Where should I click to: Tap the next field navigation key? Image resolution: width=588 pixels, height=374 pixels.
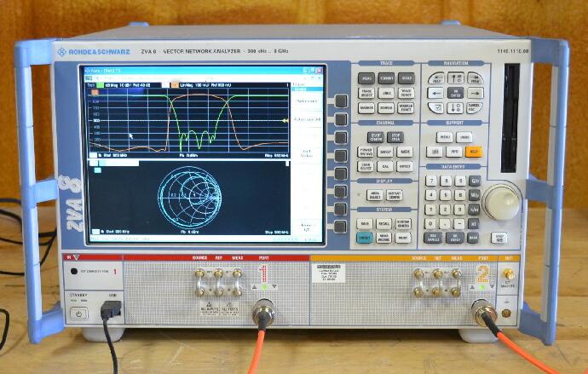coord(476,78)
